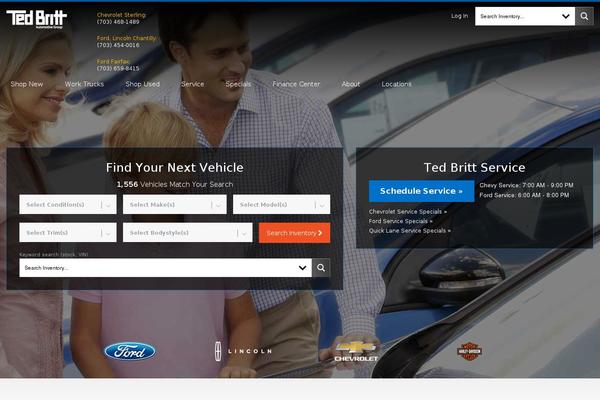This screenshot has width=600, height=400.
Task: Open the Chevrolet brand logo
Action: point(356,351)
